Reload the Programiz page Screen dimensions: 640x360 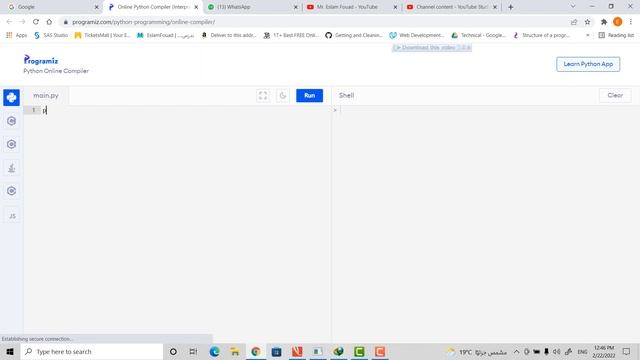tap(36, 22)
